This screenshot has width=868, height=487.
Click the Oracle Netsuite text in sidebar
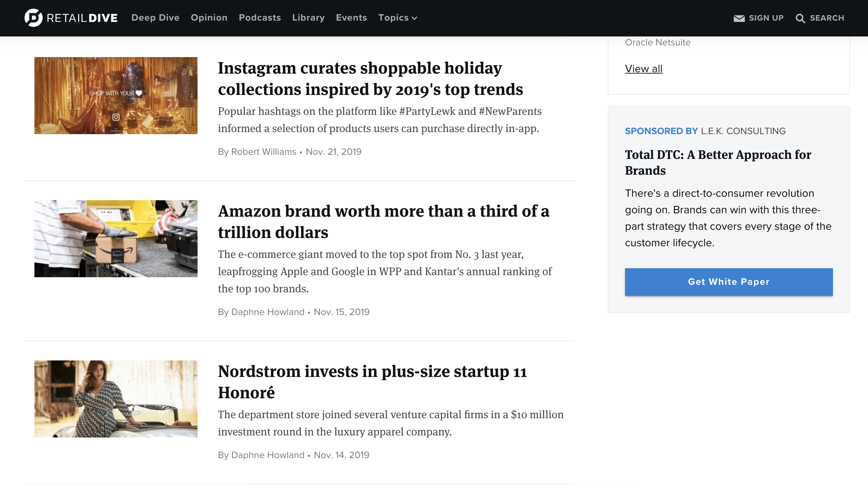tap(658, 42)
